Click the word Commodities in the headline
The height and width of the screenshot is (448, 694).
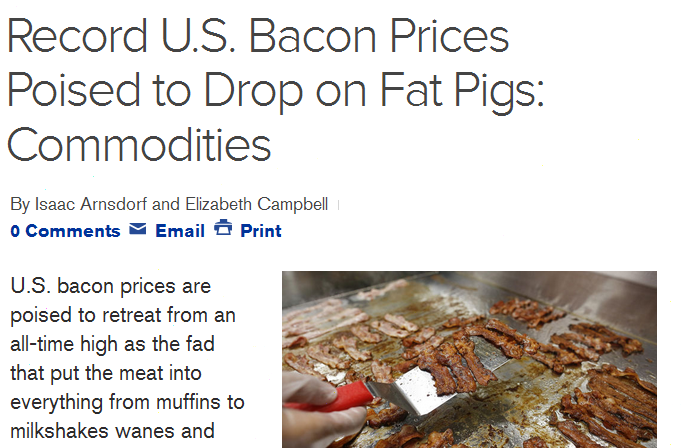pyautogui.click(x=139, y=144)
